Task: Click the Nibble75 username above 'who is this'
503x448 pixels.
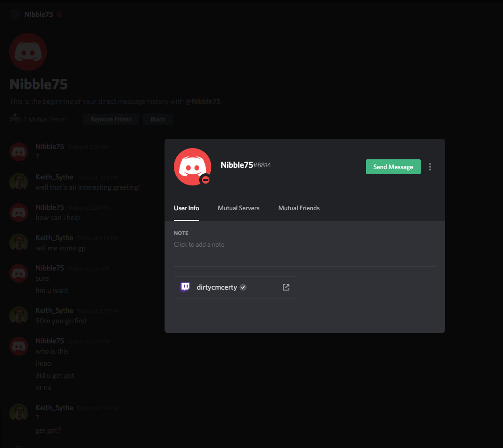Action: point(50,341)
